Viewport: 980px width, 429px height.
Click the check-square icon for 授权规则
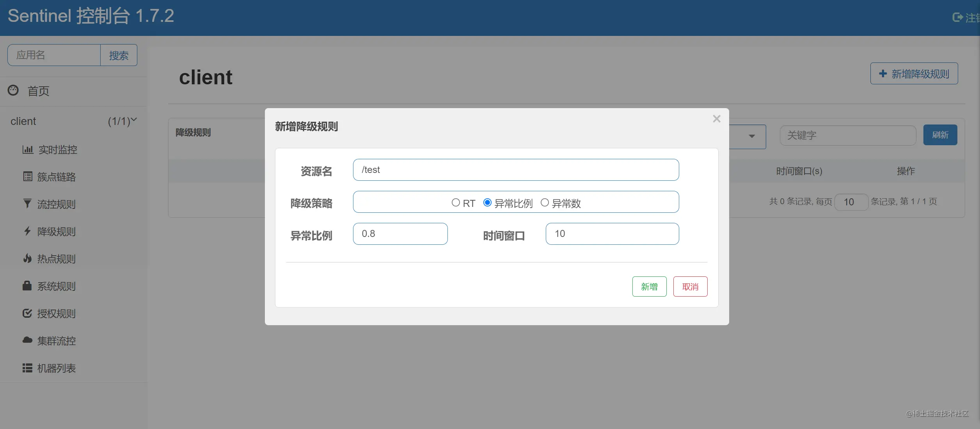click(27, 313)
